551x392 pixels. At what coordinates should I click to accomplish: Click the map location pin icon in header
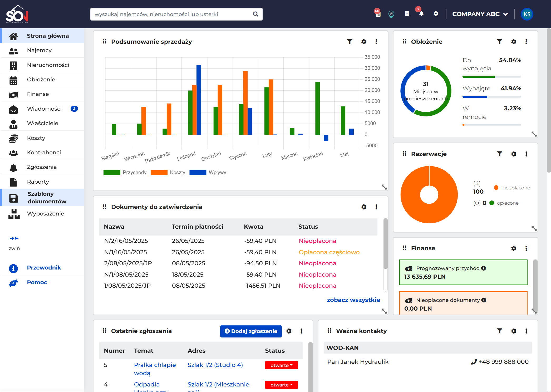[391, 14]
